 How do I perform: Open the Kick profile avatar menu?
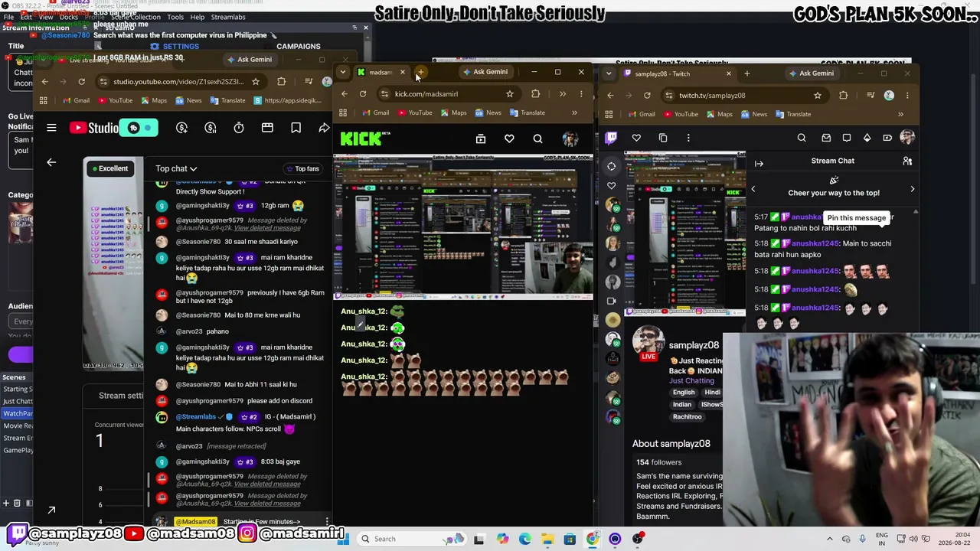[570, 139]
